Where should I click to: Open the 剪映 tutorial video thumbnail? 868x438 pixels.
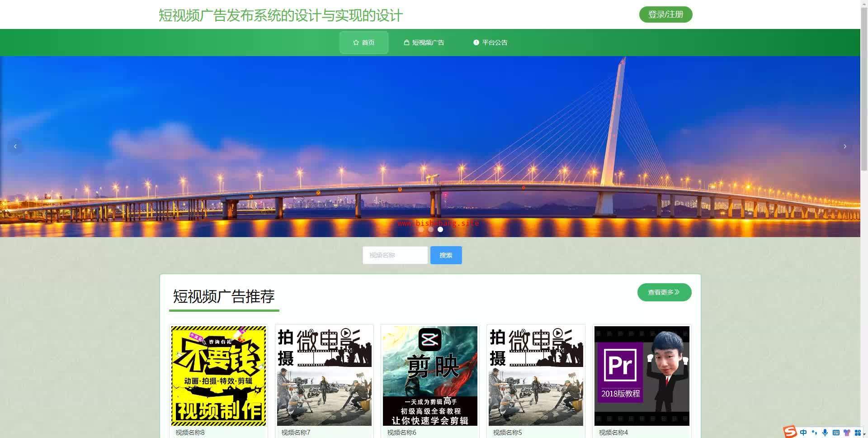click(430, 376)
